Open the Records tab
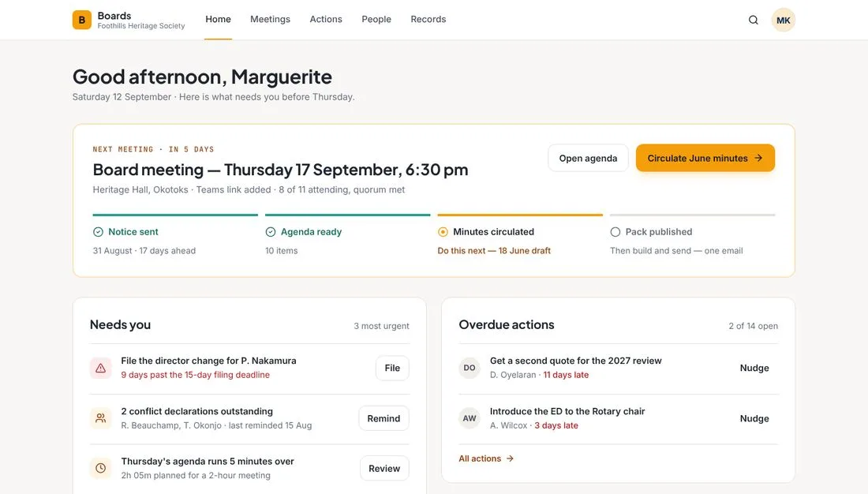 pos(428,20)
